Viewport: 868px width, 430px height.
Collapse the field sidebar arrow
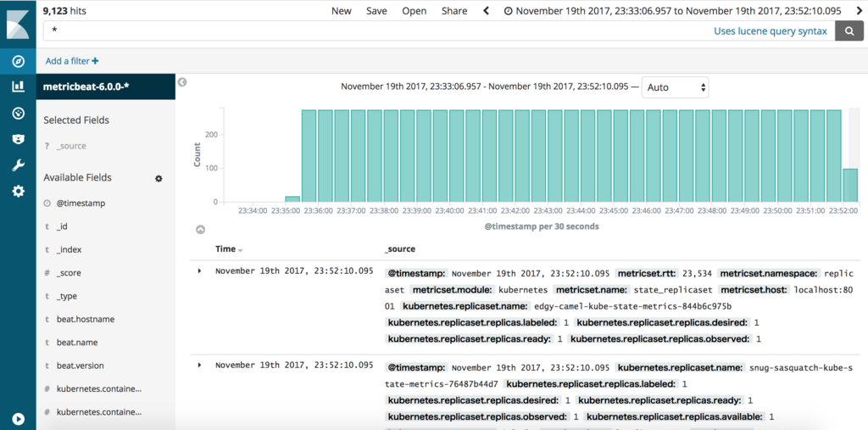182,82
